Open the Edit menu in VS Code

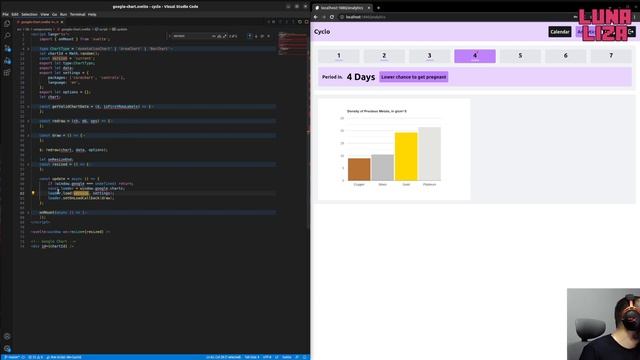click(x=15, y=14)
